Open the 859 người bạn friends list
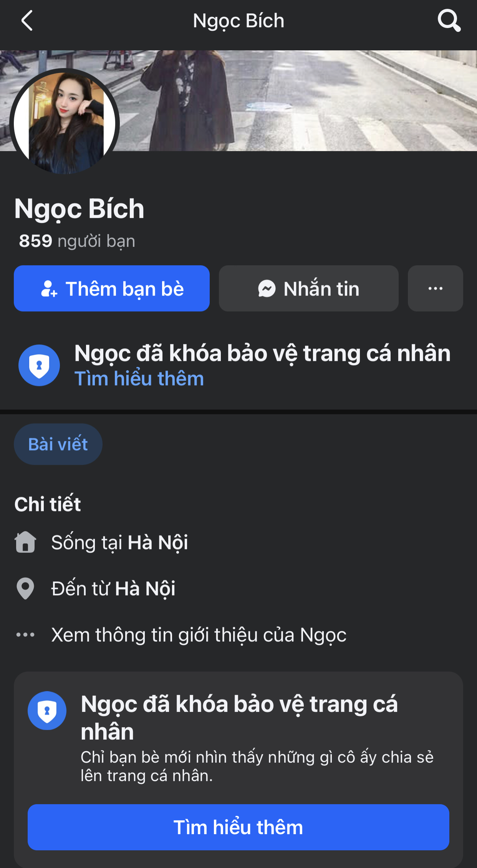The image size is (477, 868). pyautogui.click(x=77, y=241)
